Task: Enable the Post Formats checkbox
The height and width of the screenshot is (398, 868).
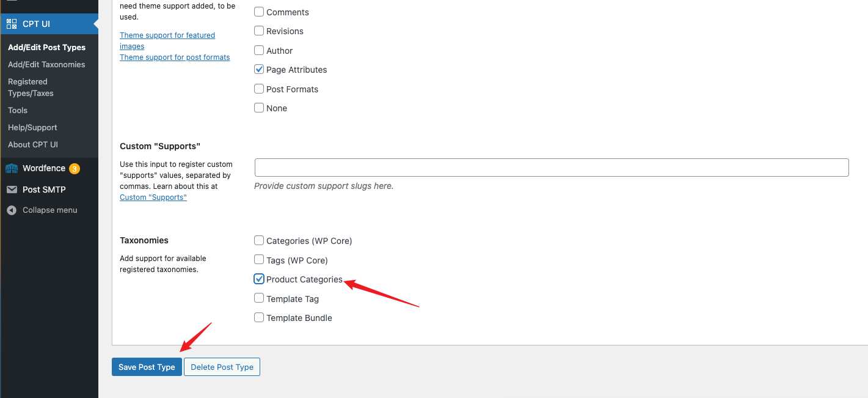Action: (259, 89)
